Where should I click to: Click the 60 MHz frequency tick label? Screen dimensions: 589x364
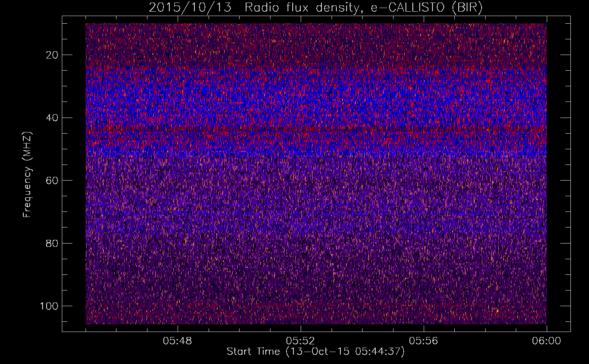point(52,181)
